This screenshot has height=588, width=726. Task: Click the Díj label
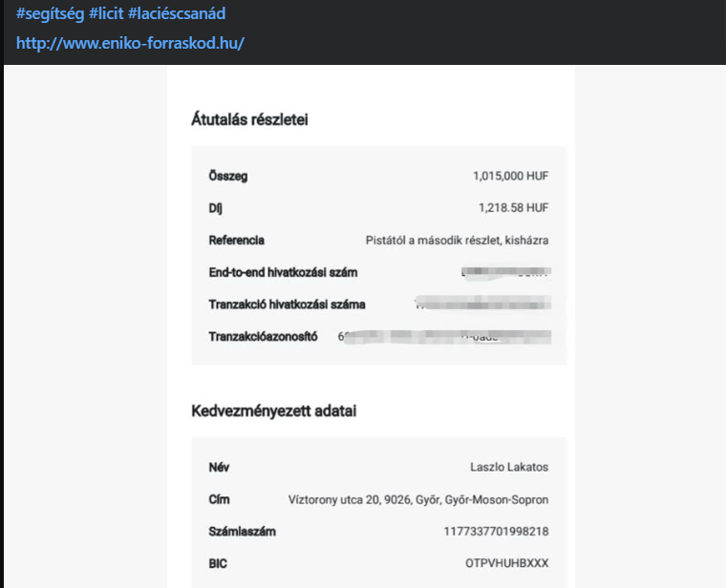(x=216, y=207)
